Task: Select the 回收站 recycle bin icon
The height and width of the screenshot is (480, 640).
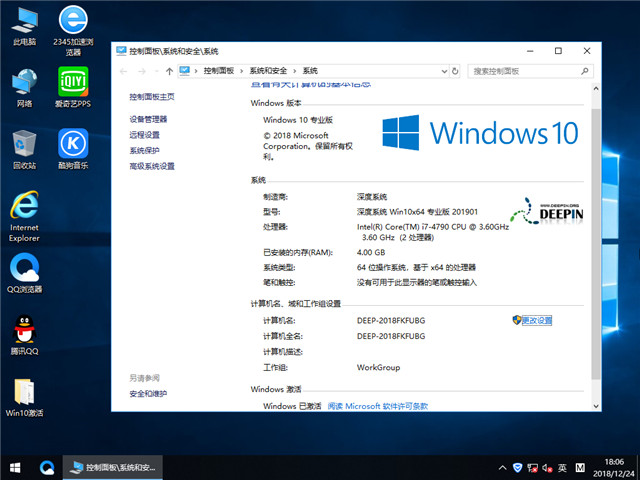Action: tap(24, 149)
